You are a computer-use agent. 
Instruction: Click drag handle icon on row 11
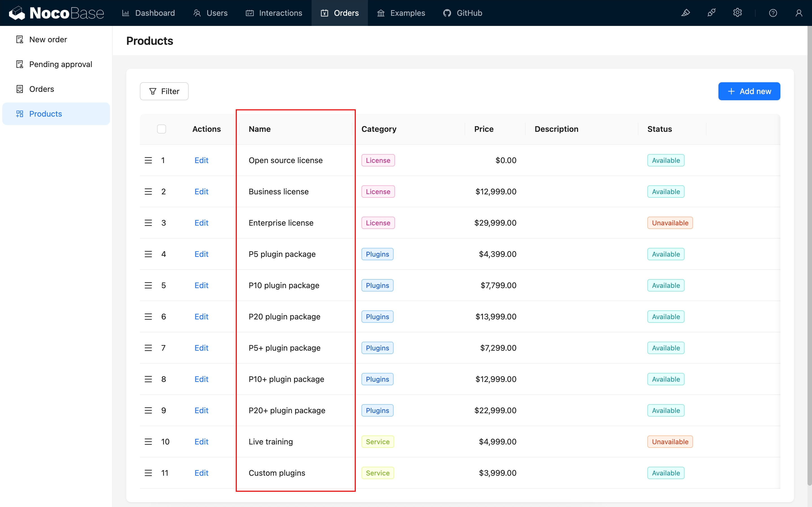coord(148,473)
